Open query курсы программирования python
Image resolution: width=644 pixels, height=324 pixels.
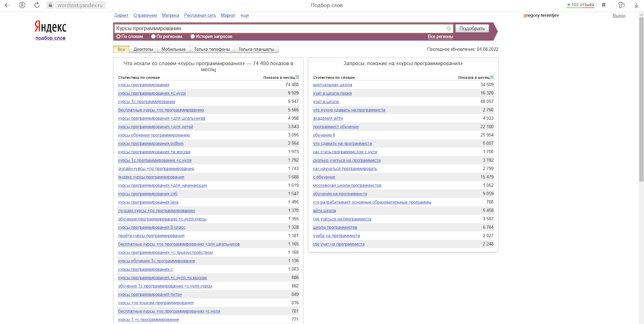coord(151,144)
